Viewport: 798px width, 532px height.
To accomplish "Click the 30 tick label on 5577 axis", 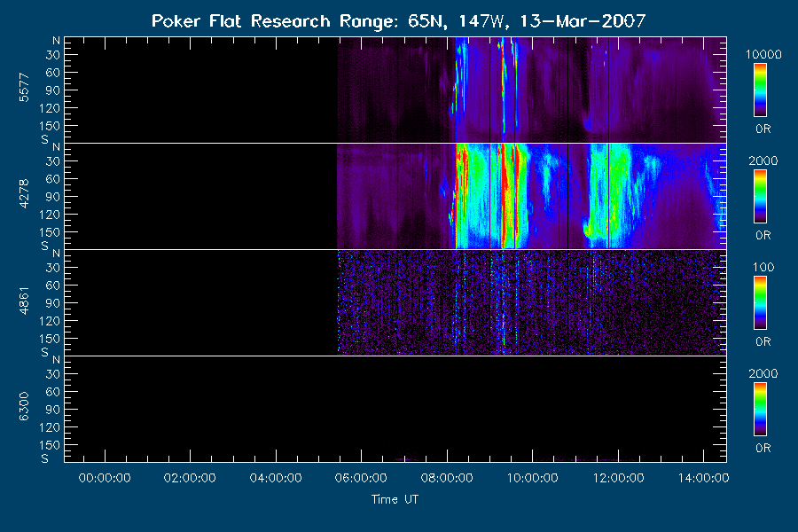I will [53, 55].
